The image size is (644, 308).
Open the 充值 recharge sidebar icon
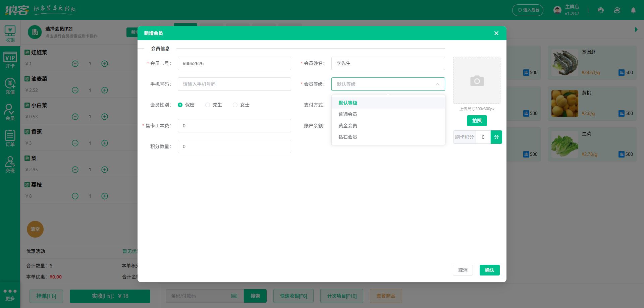(10, 86)
